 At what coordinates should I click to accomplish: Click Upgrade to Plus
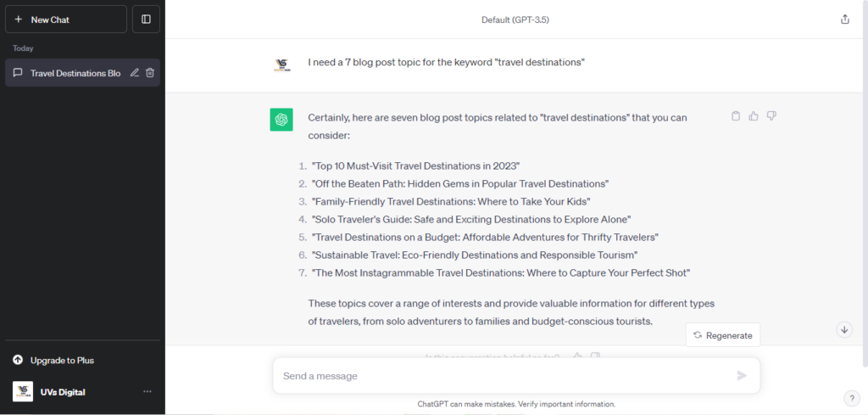pyautogui.click(x=62, y=360)
